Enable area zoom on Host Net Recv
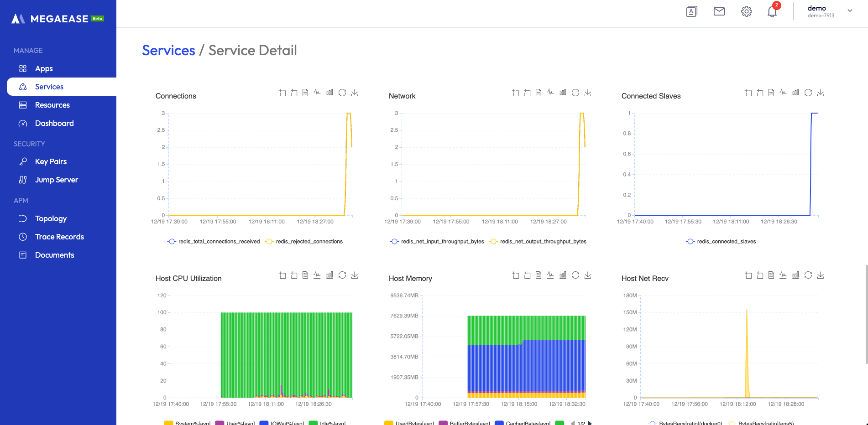The width and height of the screenshot is (868, 425). pos(748,275)
